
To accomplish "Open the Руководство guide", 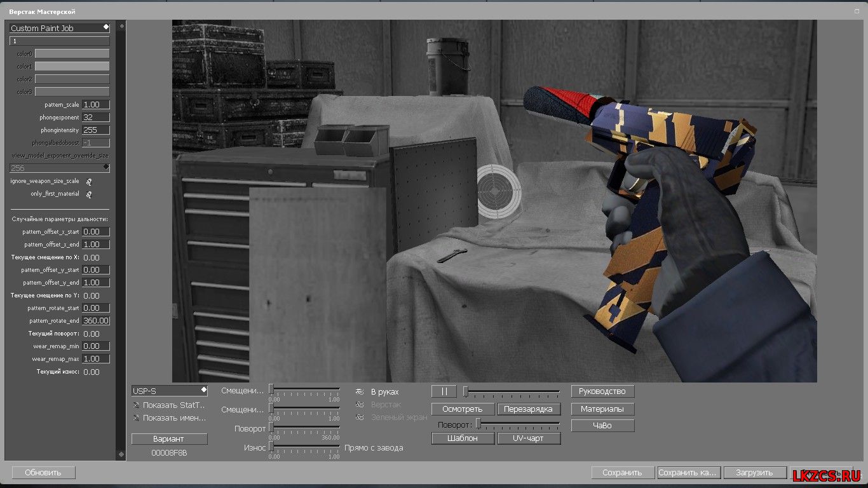I will pos(602,391).
